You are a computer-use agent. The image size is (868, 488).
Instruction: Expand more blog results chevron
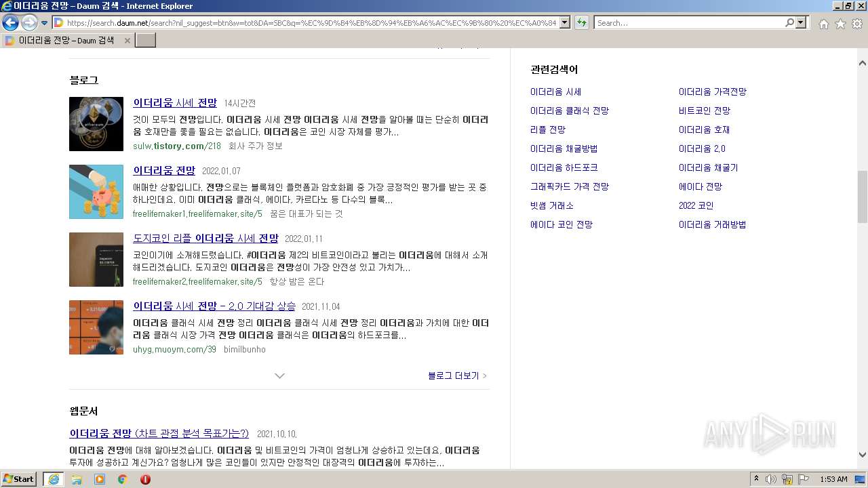pos(279,375)
